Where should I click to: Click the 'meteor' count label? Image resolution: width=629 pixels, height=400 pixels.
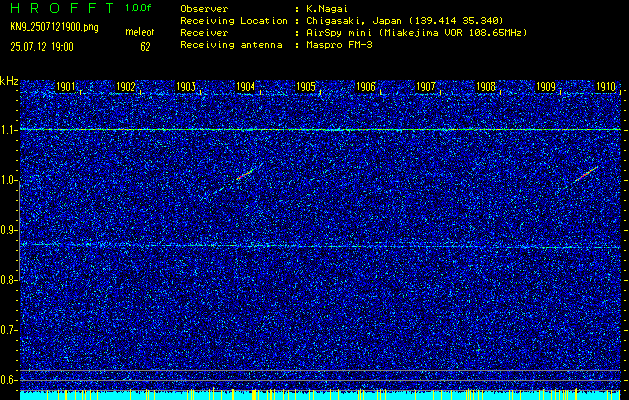point(140,32)
